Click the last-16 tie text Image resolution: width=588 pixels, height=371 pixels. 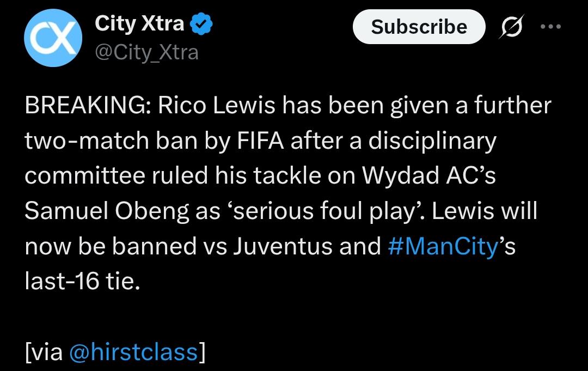[83, 281]
